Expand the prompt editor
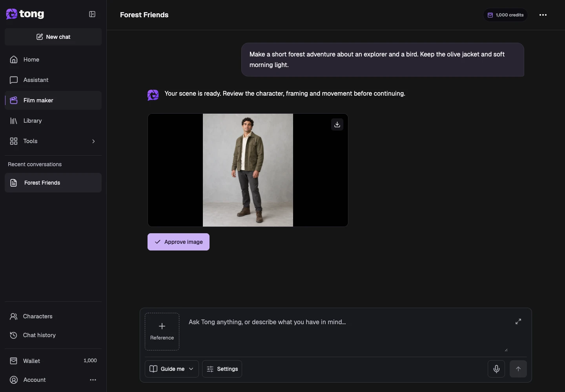565x392 pixels. [518, 321]
